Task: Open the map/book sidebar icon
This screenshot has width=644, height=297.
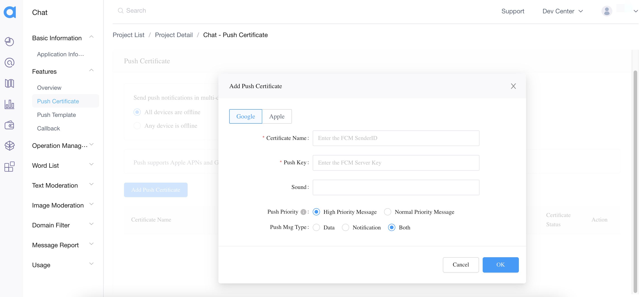Action: point(10,83)
